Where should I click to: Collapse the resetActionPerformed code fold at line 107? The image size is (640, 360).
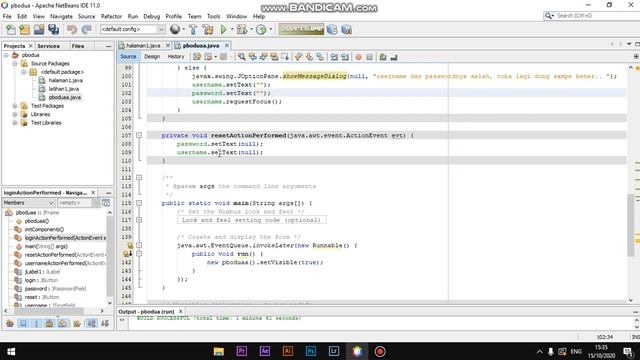[139, 135]
